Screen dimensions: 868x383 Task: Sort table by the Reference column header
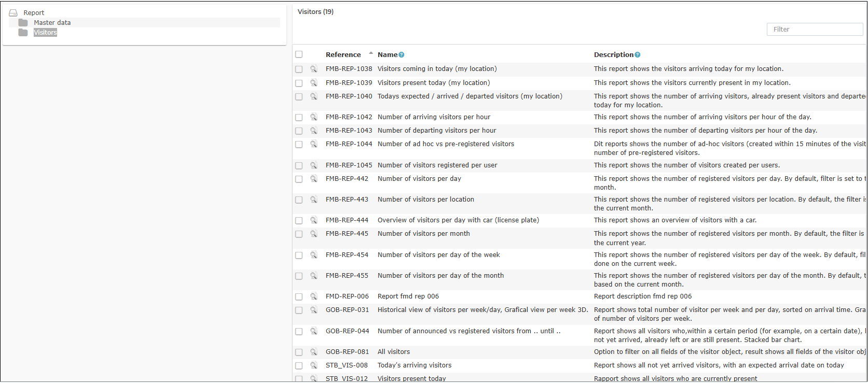[x=343, y=55]
